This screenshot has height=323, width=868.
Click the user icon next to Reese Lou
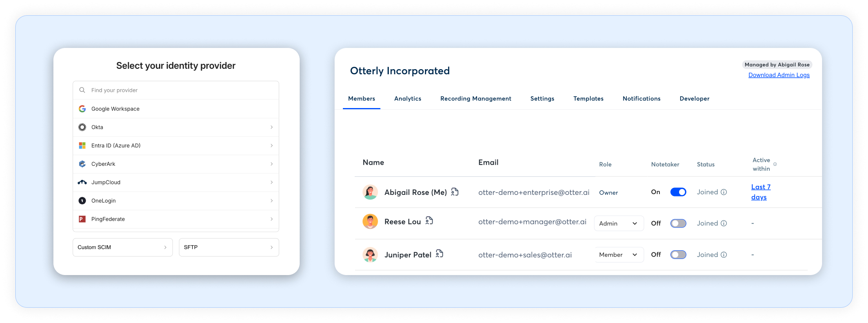pyautogui.click(x=429, y=221)
